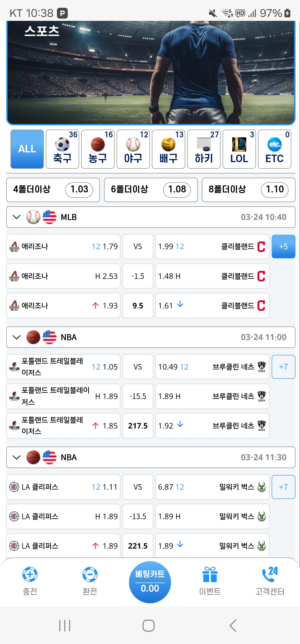Viewport: 300px width, 644px height.
Task: Tap the Android back navigation icon
Action: point(233,626)
